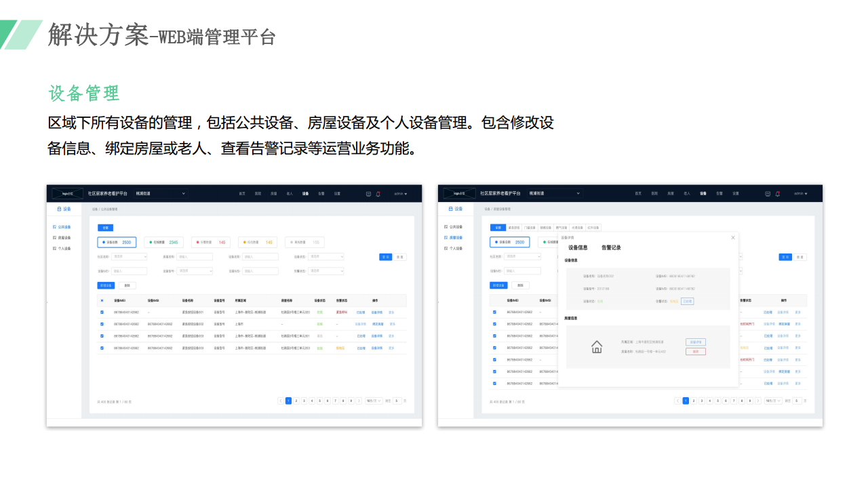
Task: Click 查询 button in left screenshot
Action: click(x=385, y=257)
